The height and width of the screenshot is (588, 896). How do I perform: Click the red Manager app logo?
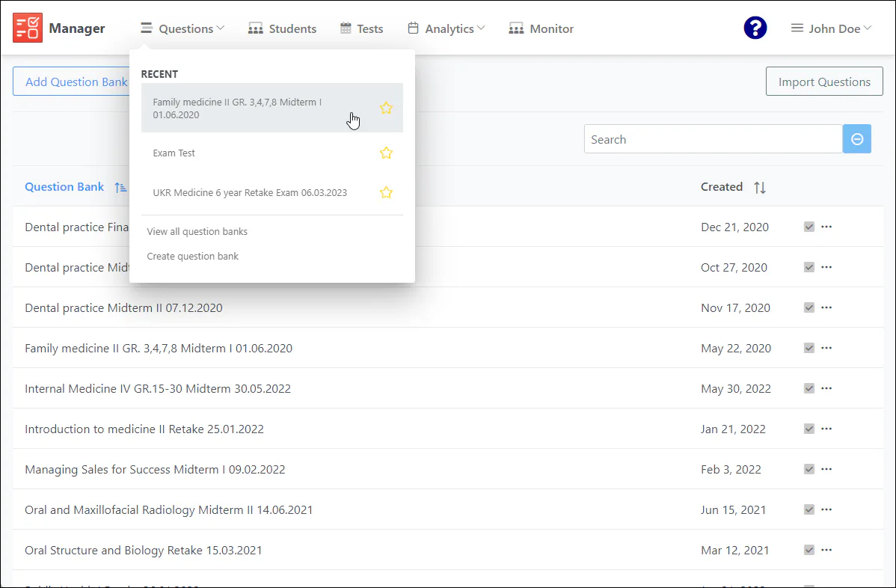tap(28, 28)
